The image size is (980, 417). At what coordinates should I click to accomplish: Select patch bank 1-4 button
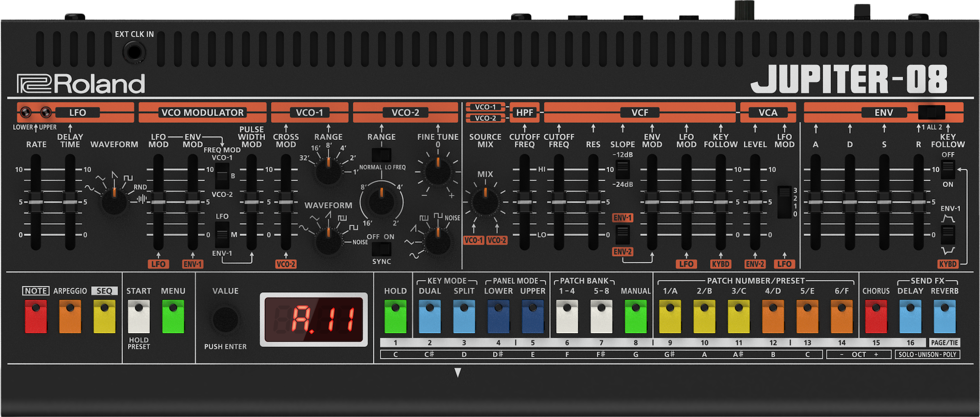tap(567, 316)
